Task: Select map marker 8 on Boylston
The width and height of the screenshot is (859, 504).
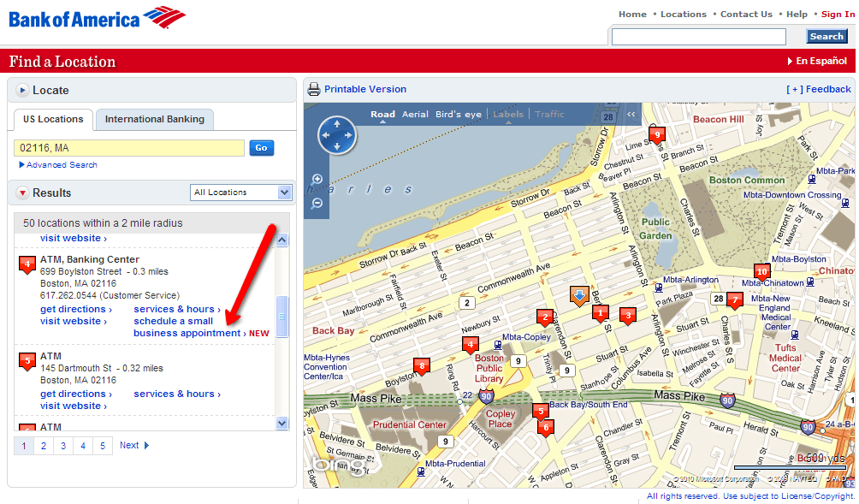Action: tap(420, 366)
